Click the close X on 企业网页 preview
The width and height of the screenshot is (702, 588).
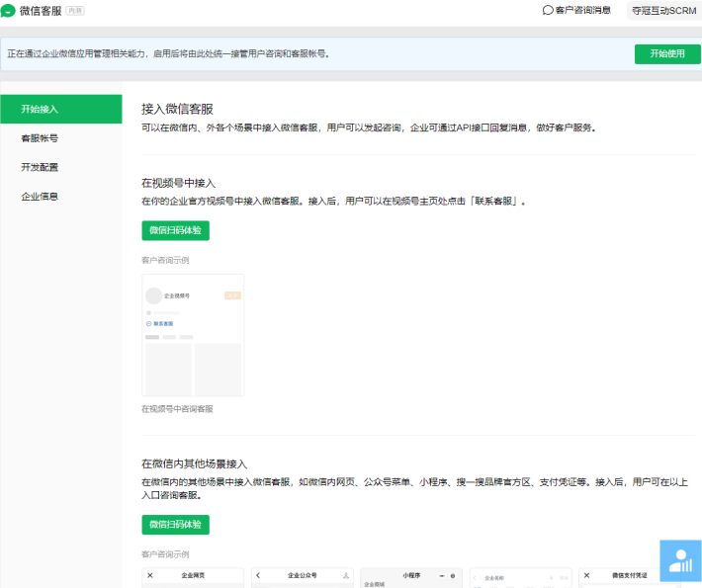[150, 575]
